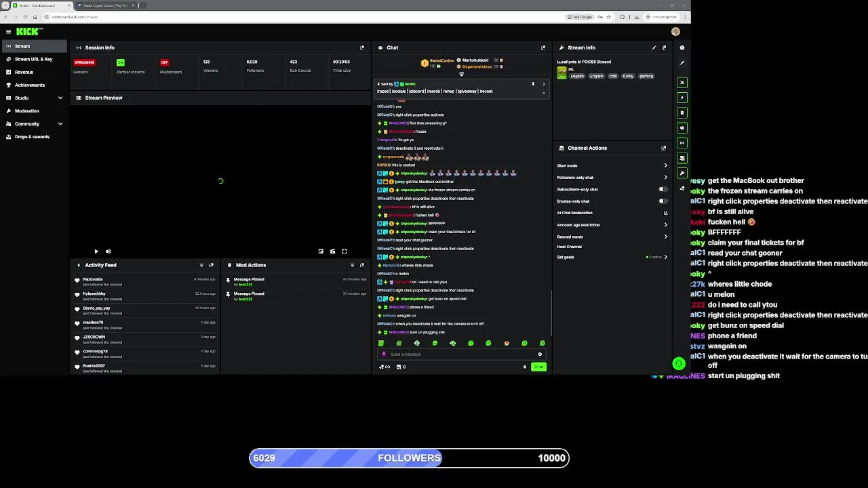Play the stream preview
Image resolution: width=868 pixels, height=488 pixels.
pos(96,251)
